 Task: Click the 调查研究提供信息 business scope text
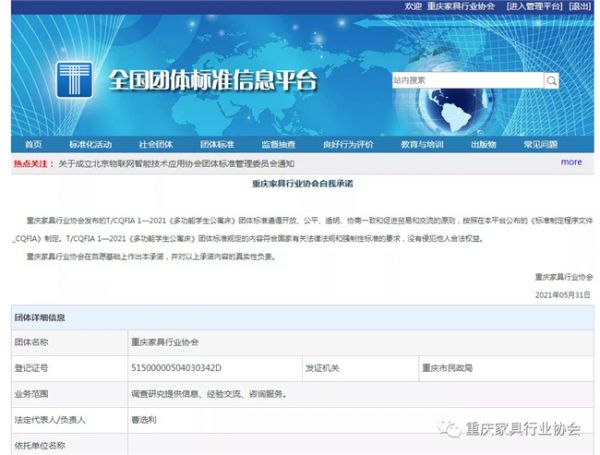pyautogui.click(x=209, y=394)
